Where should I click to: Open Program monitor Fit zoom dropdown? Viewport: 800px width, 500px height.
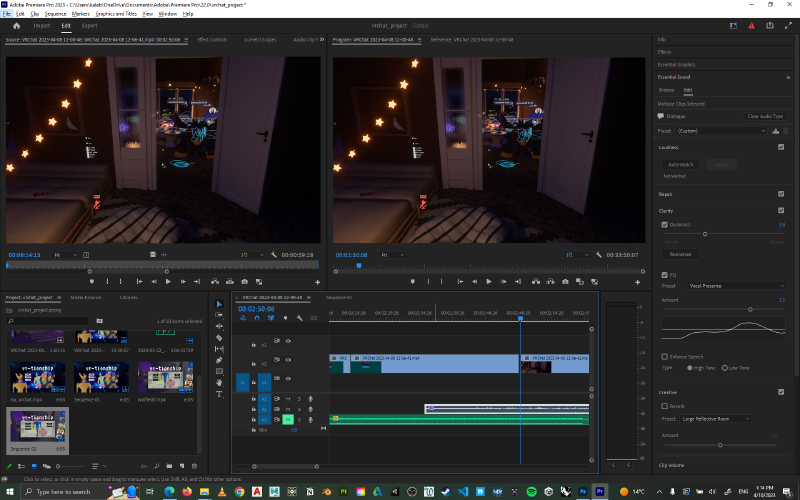click(392, 255)
